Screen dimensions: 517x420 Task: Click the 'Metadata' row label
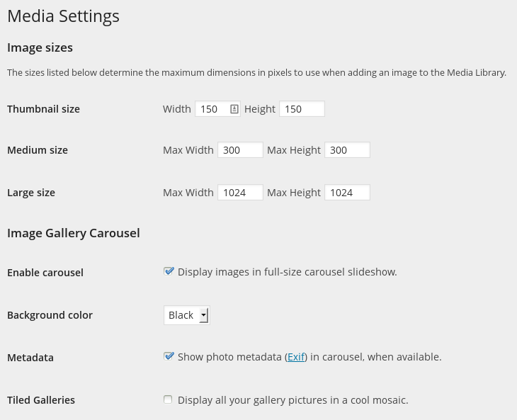[x=30, y=358]
